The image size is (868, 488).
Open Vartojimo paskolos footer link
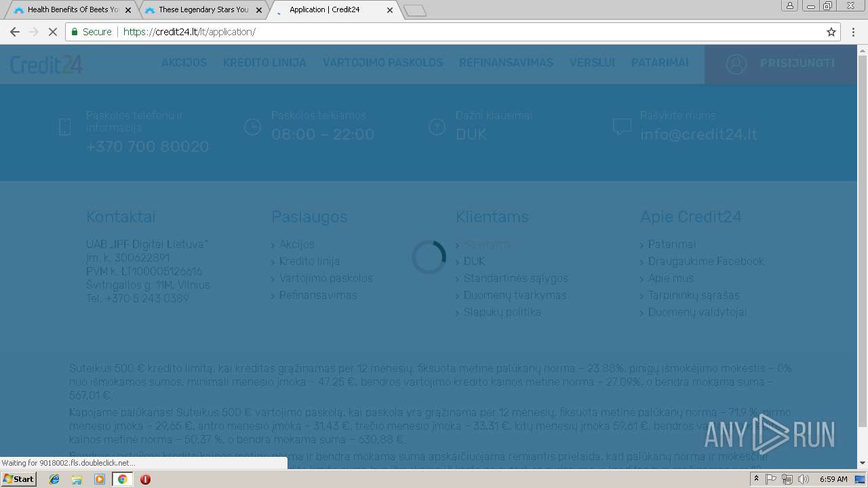coord(325,279)
